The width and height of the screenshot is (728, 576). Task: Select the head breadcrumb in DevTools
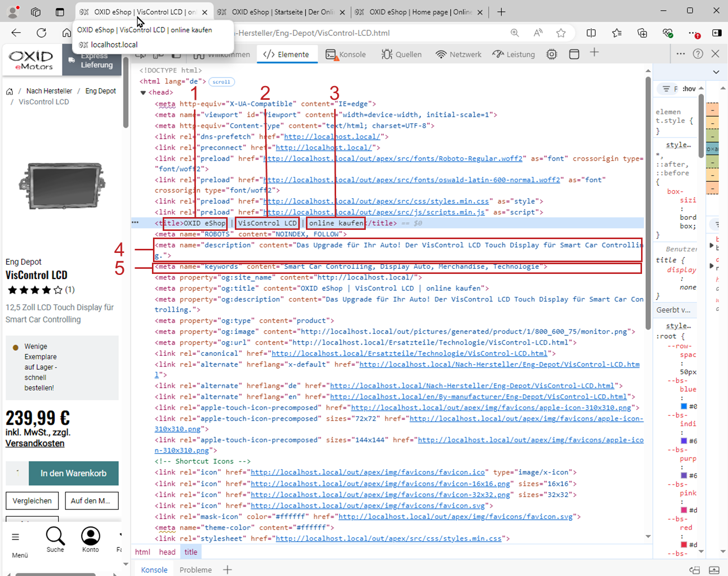point(167,552)
